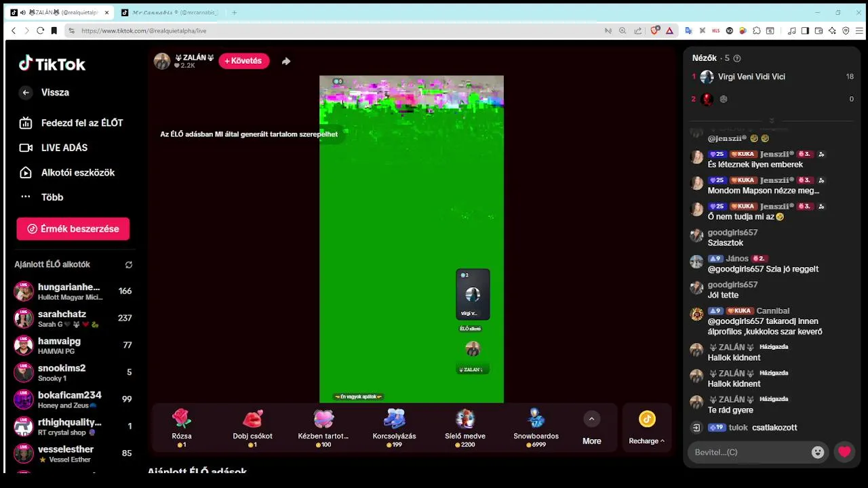Close the ZALÁN tab
This screenshot has height=488, width=868.
[x=106, y=12]
